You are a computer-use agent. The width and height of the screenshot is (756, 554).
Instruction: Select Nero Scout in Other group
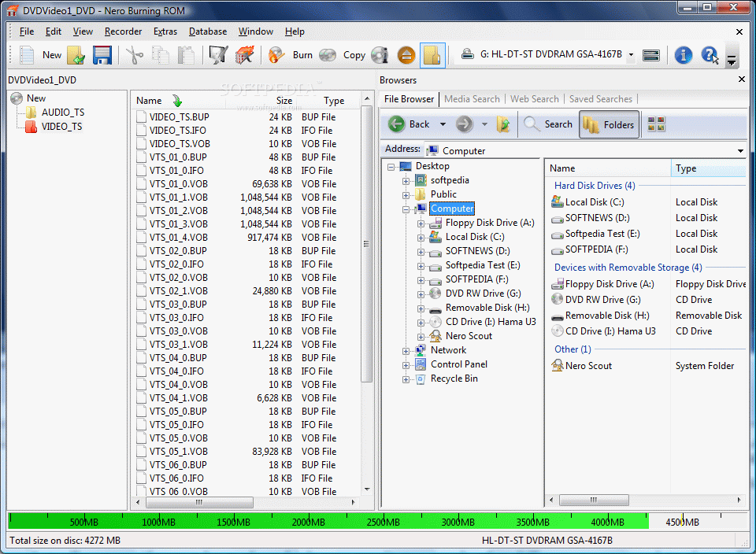(588, 366)
